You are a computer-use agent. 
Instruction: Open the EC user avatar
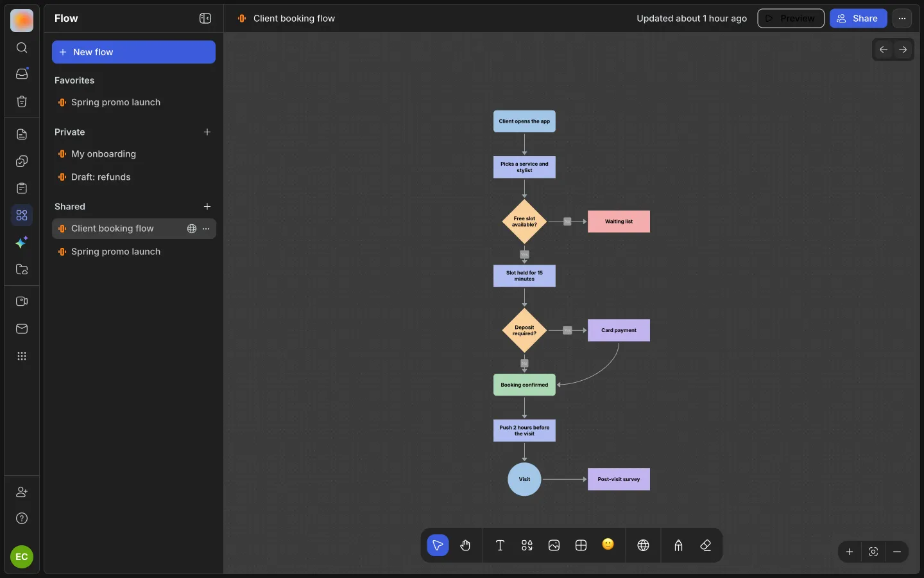pyautogui.click(x=22, y=557)
